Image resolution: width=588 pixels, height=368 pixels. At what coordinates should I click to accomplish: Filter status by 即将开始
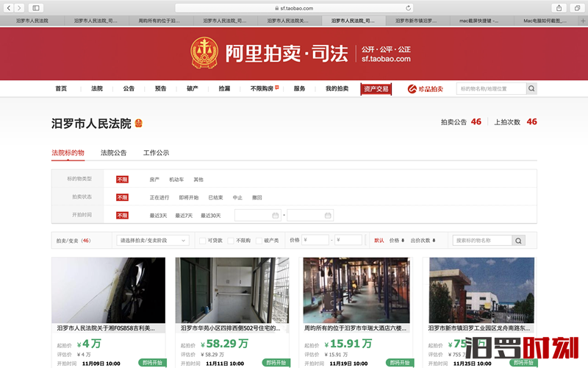pos(189,197)
